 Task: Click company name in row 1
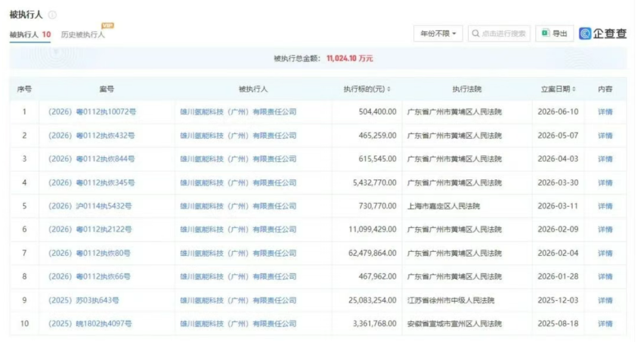238,111
